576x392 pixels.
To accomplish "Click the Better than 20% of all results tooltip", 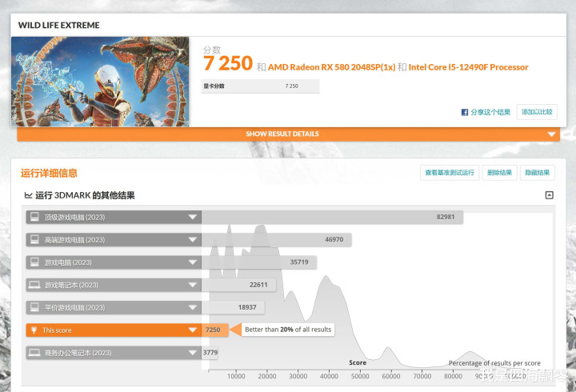I will tap(288, 330).
